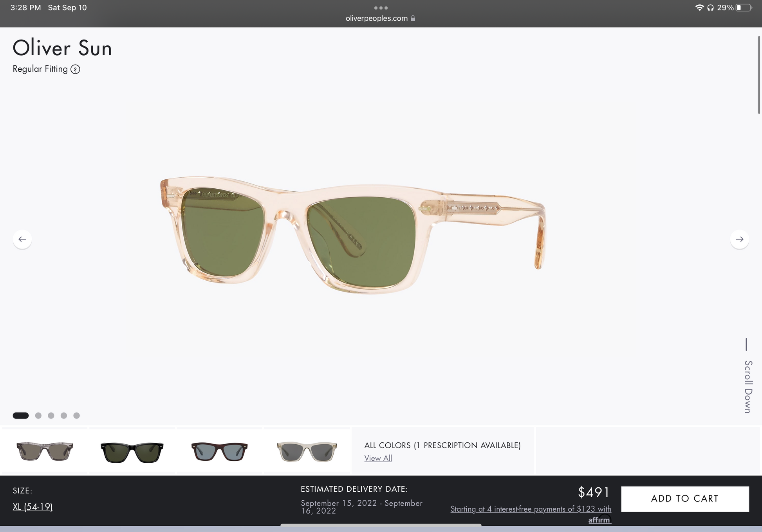Tap the three-dot multitasking menu

click(381, 8)
